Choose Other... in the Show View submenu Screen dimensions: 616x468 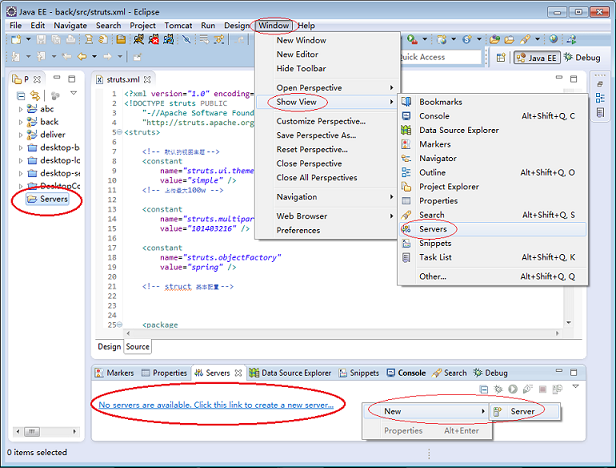click(x=493, y=276)
